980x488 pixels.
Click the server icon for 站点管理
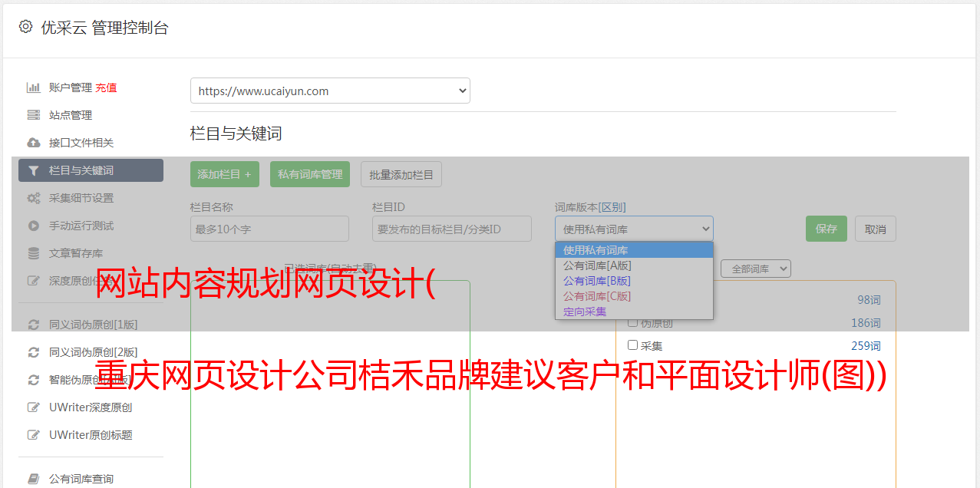point(33,115)
